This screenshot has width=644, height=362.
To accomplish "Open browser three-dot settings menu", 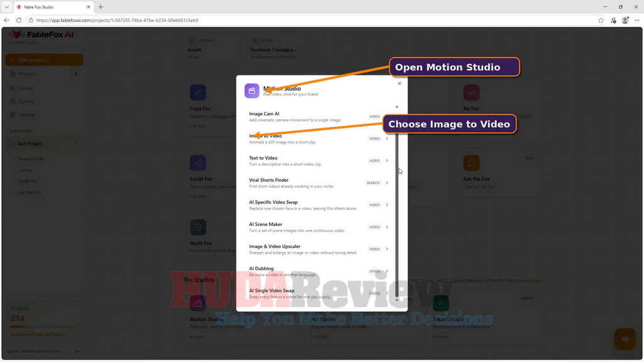I will tap(637, 20).
